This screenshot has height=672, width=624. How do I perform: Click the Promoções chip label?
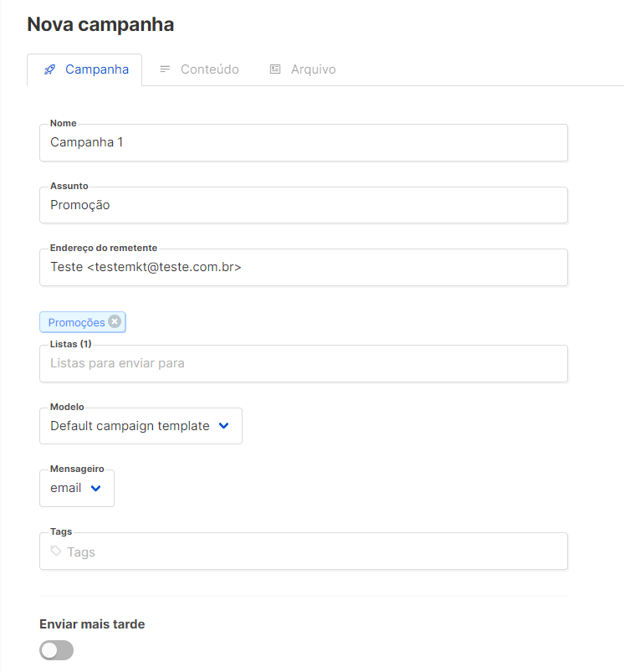tap(76, 322)
